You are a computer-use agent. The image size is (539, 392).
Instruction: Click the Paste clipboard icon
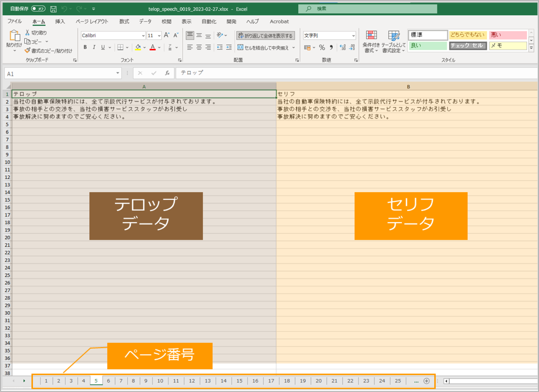click(14, 36)
